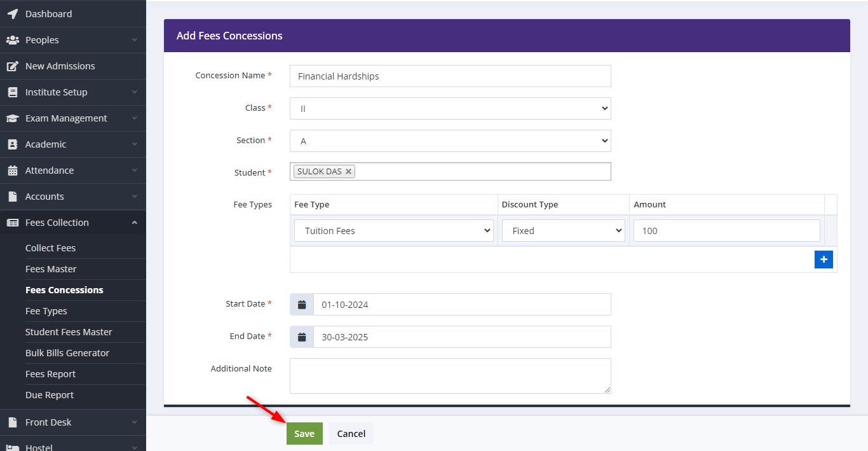Open Fee Types submenu item
The width and height of the screenshot is (868, 451).
(46, 311)
